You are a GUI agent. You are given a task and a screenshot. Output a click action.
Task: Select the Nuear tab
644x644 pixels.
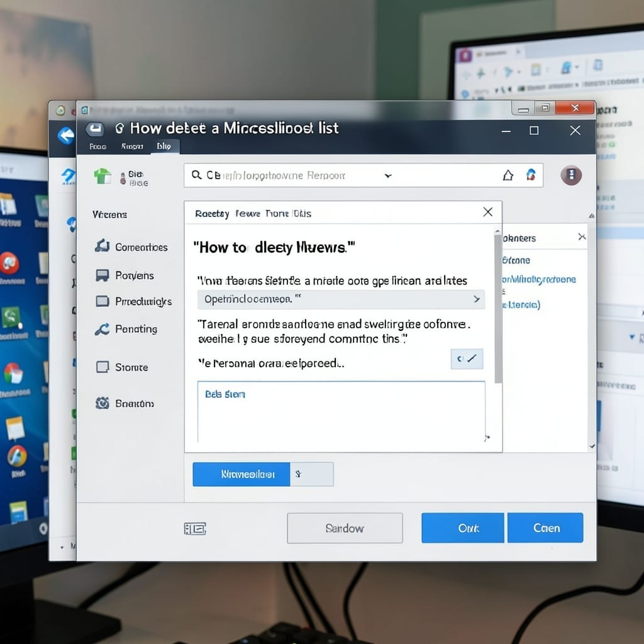click(132, 146)
